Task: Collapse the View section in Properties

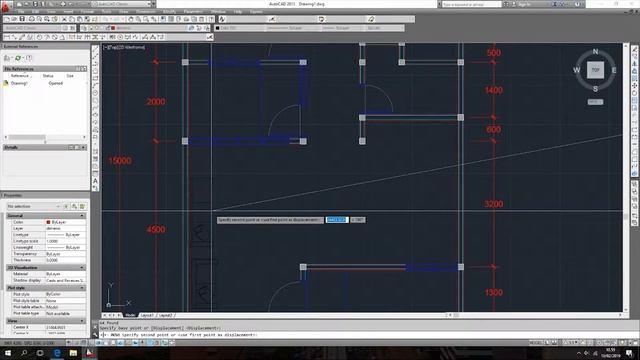Action: [82, 321]
